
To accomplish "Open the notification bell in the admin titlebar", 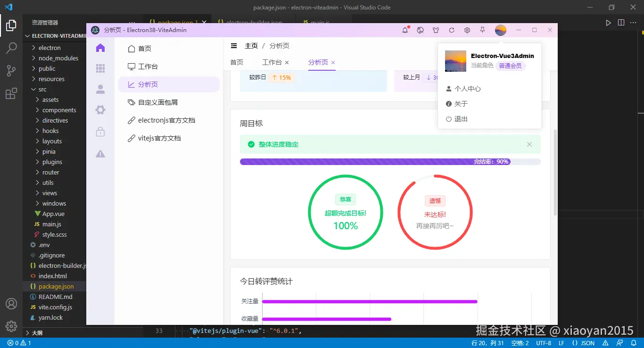I will (x=405, y=30).
